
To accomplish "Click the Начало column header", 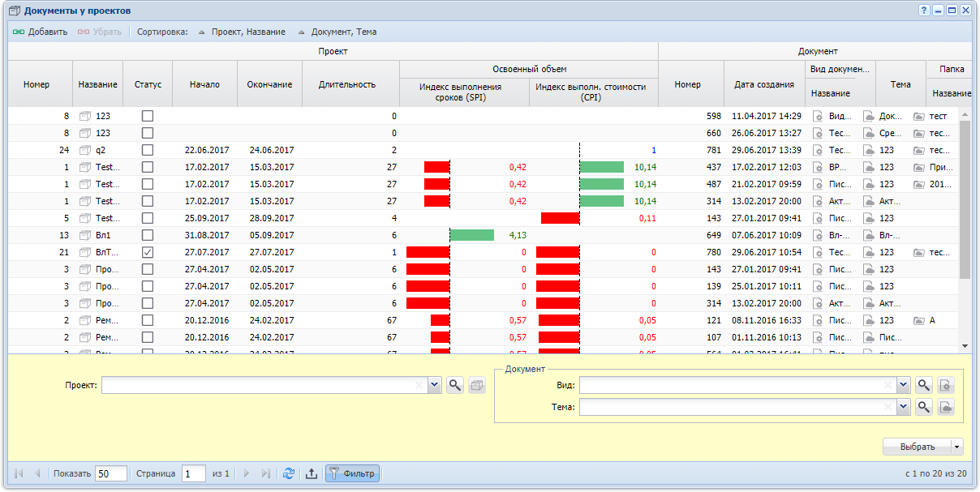I will pyautogui.click(x=204, y=84).
